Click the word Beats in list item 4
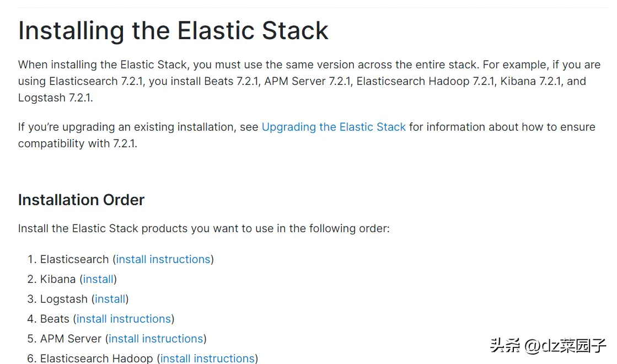The height and width of the screenshot is (364, 617). [x=55, y=319]
